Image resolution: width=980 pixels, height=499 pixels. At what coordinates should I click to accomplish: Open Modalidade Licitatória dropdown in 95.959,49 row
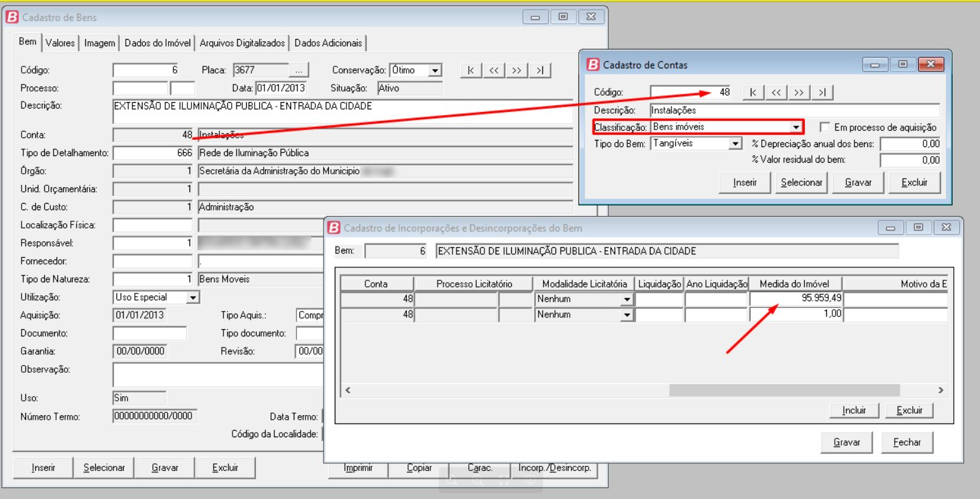[x=626, y=299]
